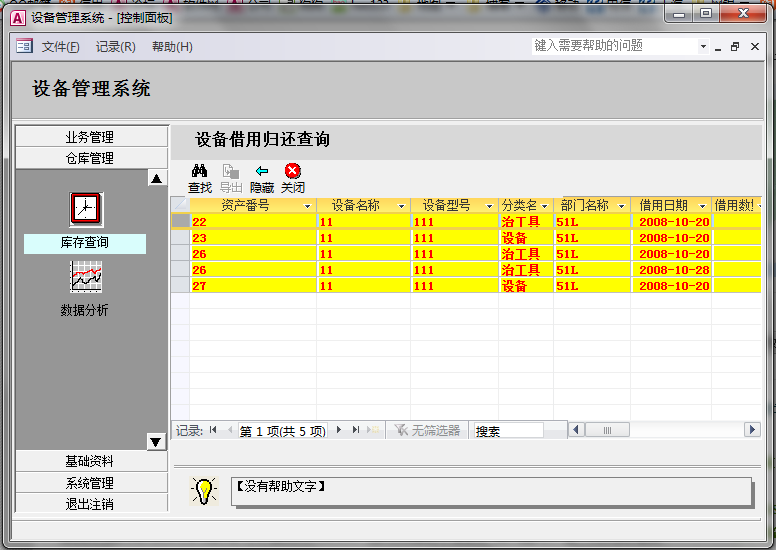Go to last record navigation button
776x550 pixels.
[355, 430]
